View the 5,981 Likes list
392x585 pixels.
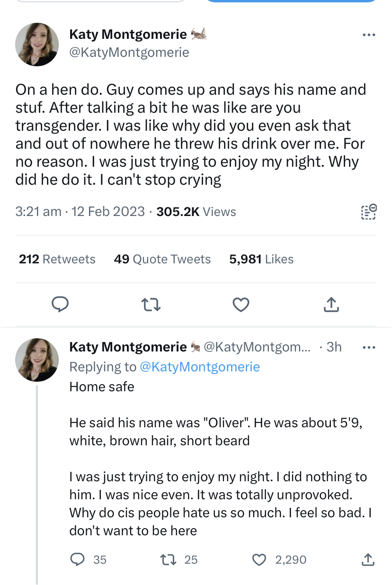261,259
